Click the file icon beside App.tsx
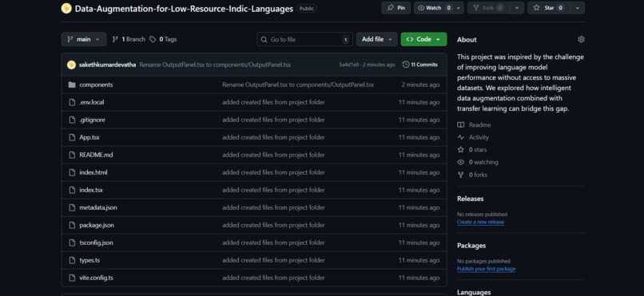The height and width of the screenshot is (296, 644). coord(72,137)
